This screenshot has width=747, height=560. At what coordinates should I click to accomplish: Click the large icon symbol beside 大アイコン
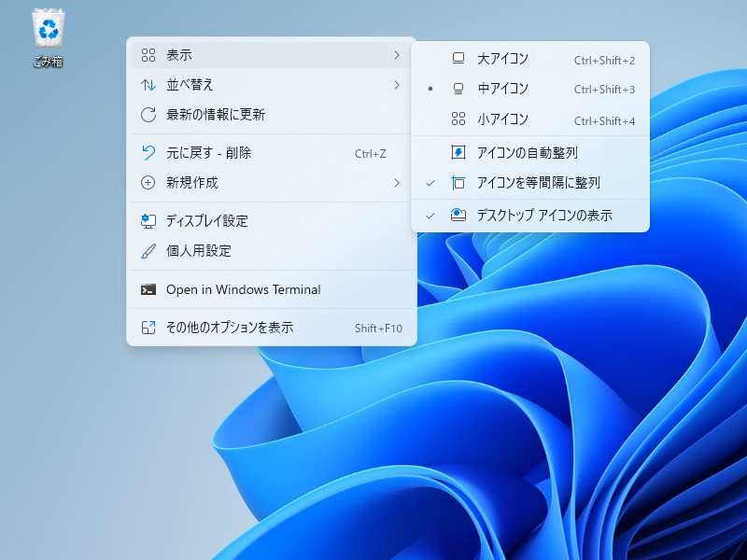[458, 59]
